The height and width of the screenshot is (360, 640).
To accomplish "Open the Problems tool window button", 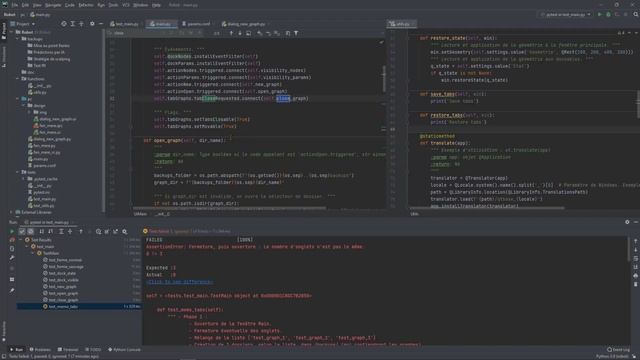I will click(40, 350).
